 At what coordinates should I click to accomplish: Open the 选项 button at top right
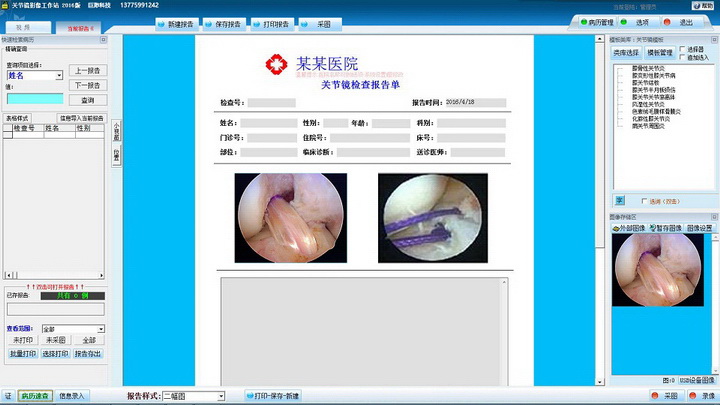click(637, 22)
